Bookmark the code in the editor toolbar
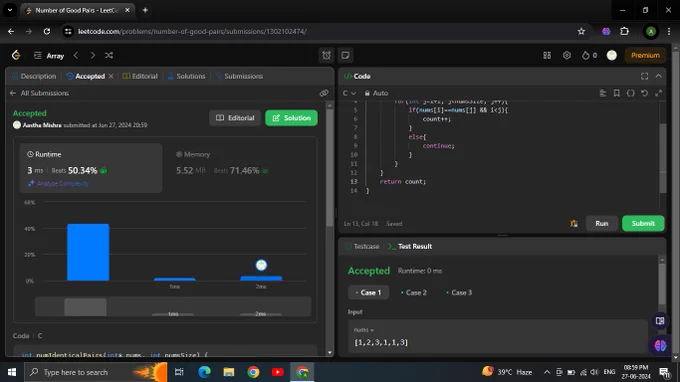Screen dimensions: 680x382 617,93
